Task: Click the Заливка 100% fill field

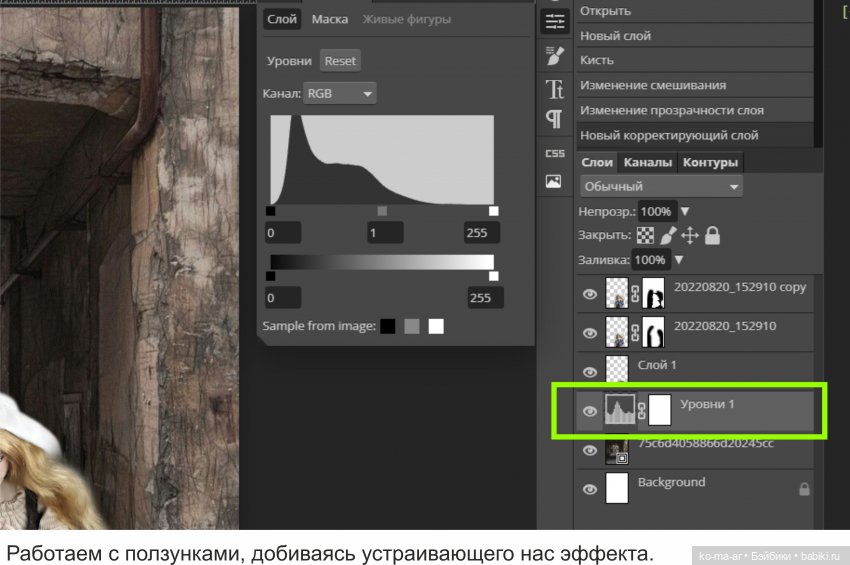Action: click(650, 260)
